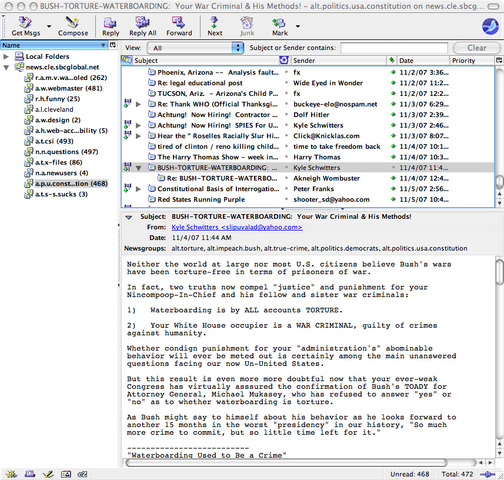Click the folder pane column picker icon
Viewport: 504px width, 480px height.
pyautogui.click(x=113, y=45)
